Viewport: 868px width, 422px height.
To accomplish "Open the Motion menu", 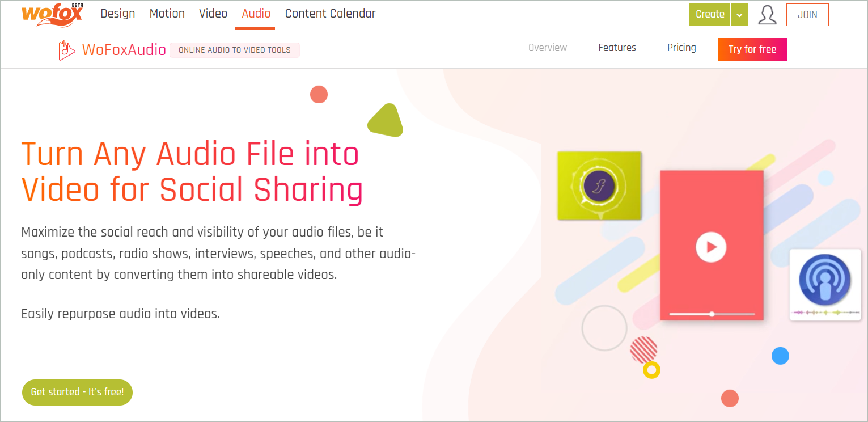I will pyautogui.click(x=167, y=14).
